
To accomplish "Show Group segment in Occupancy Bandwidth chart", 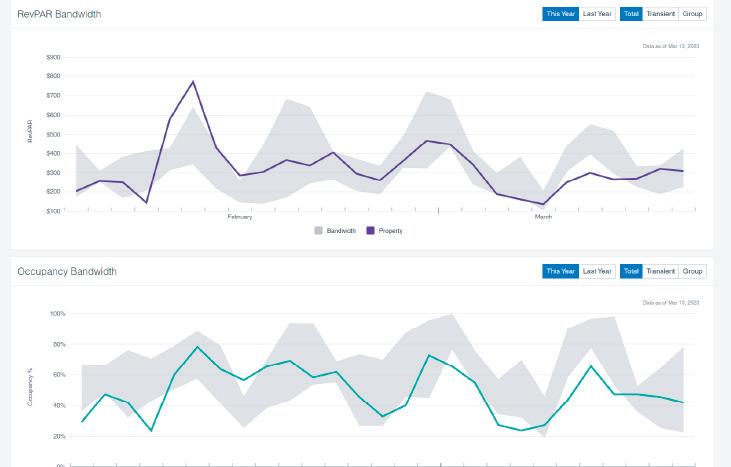I will click(x=692, y=271).
